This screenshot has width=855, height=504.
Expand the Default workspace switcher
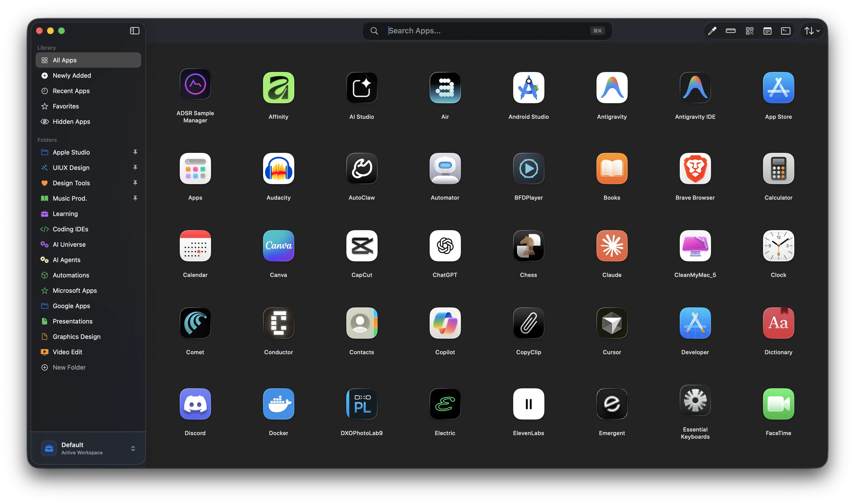tap(88, 448)
